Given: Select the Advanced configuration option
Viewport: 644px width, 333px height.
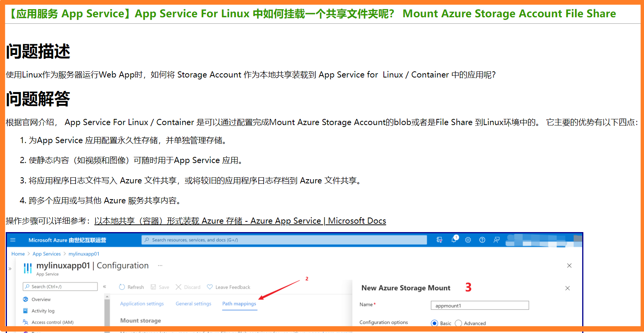Looking at the screenshot, I should click(x=458, y=323).
